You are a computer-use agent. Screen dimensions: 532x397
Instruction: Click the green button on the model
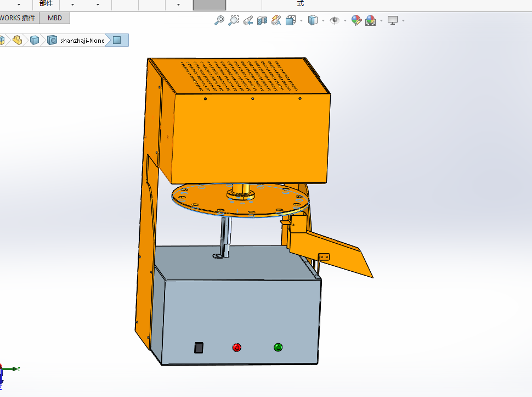(x=278, y=347)
